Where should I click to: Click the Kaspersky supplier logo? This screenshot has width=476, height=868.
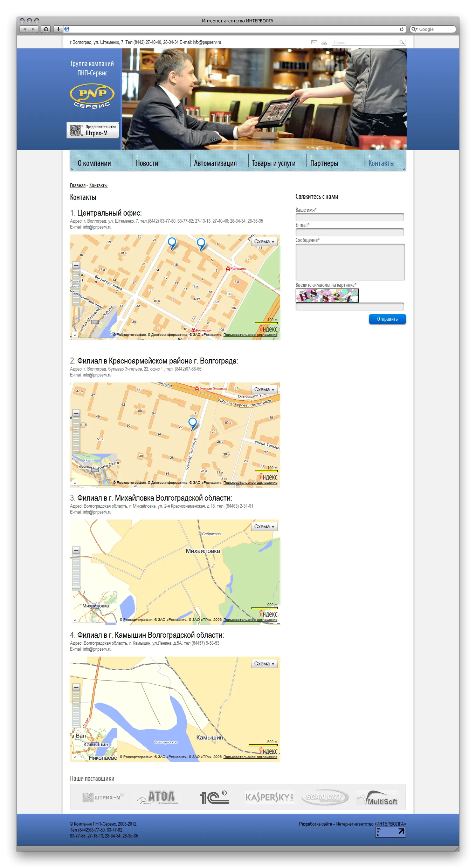(269, 798)
